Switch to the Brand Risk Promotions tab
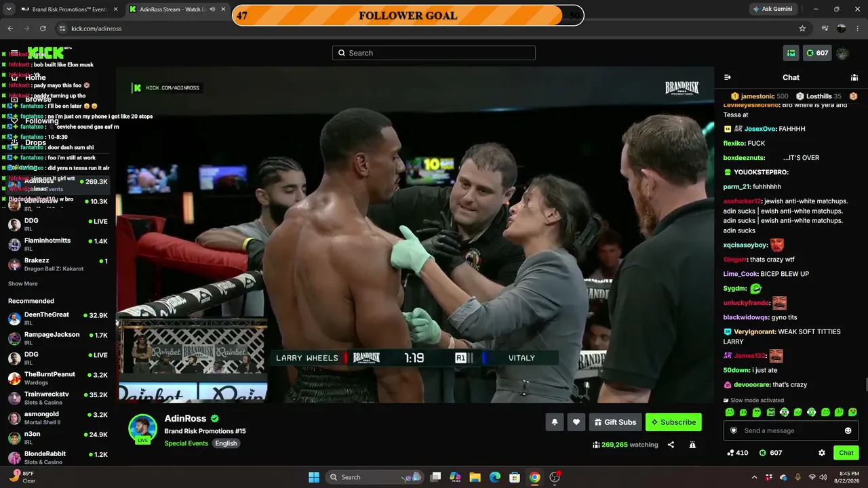Image resolution: width=868 pixels, height=488 pixels. pos(68,9)
